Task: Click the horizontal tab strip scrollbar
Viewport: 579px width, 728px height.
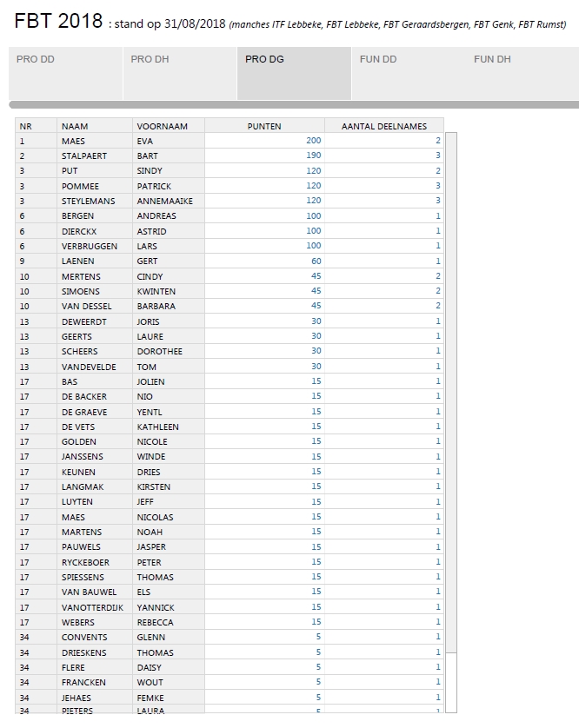Action: 294,105
